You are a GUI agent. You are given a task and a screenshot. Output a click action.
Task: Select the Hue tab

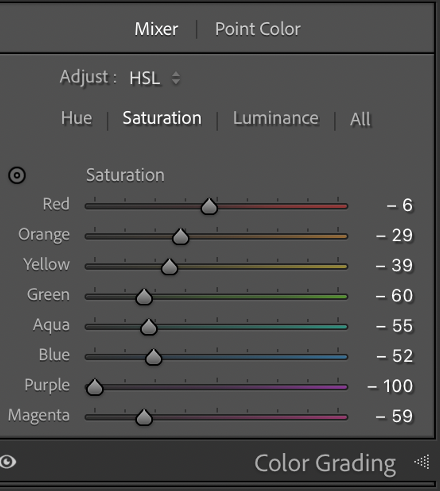point(76,118)
